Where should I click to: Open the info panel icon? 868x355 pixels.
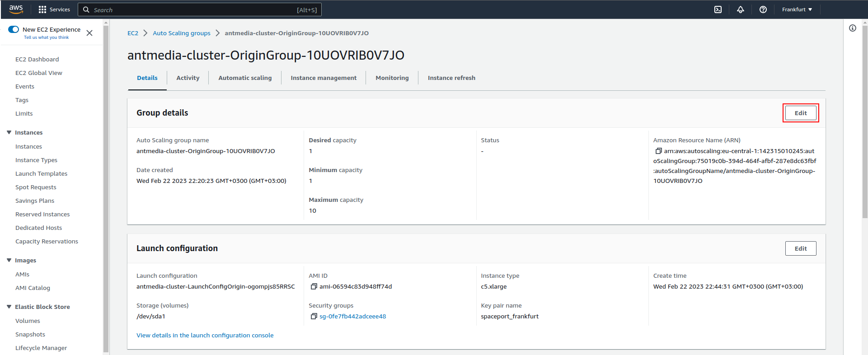[853, 28]
